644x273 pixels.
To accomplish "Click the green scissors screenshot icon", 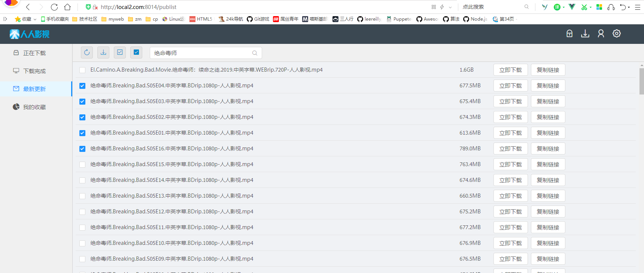I will pyautogui.click(x=584, y=7).
